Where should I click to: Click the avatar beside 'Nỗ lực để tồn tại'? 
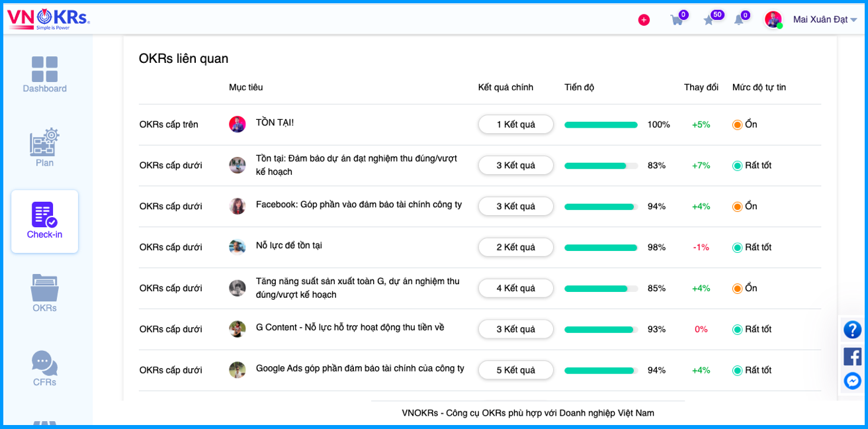238,248
